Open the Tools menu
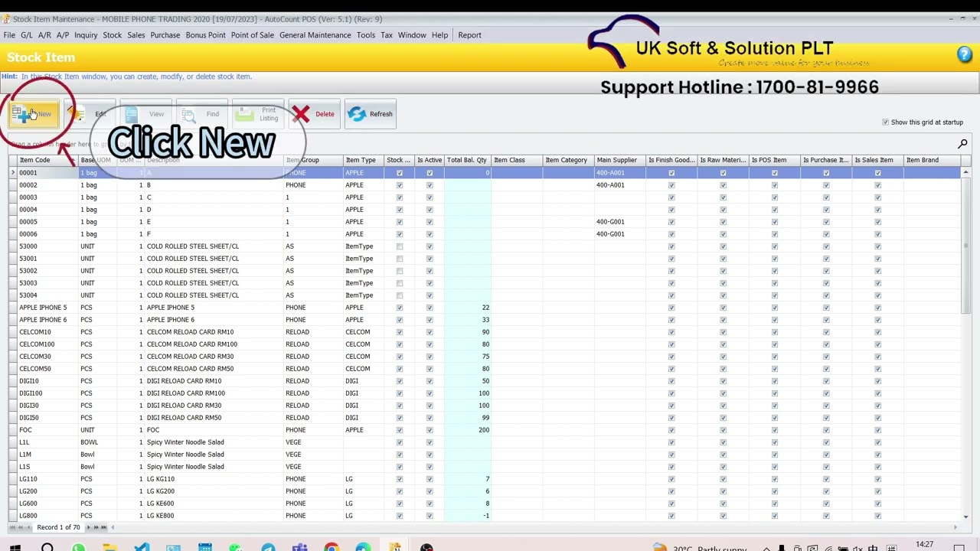Image resolution: width=980 pixels, height=551 pixels. pyautogui.click(x=365, y=35)
